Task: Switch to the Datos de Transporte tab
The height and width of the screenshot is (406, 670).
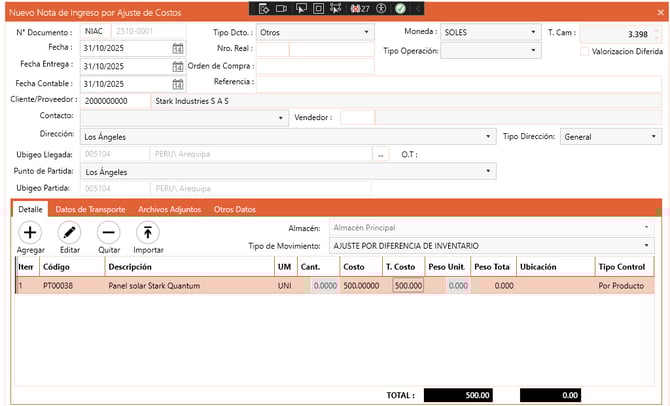Action: click(90, 209)
